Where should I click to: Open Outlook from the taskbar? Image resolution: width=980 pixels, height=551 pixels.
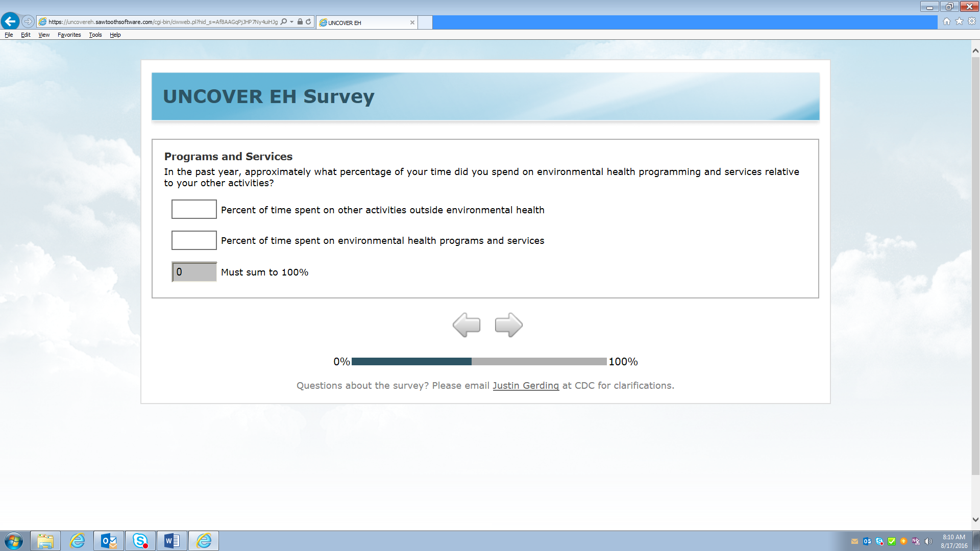tap(109, 541)
